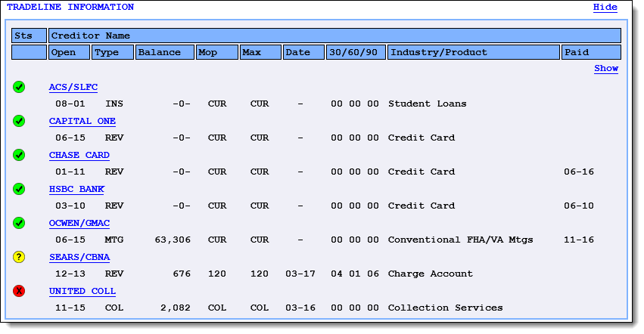
Task: Select the 63,306 balance value
Action: tap(173, 240)
